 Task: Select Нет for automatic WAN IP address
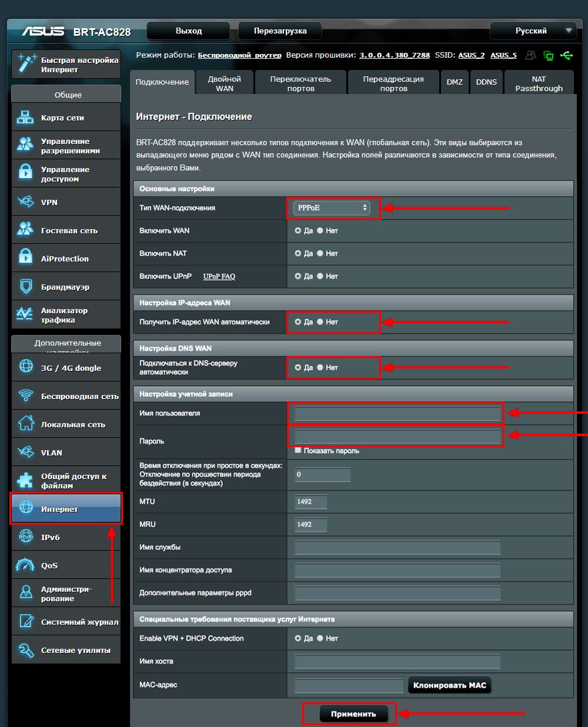[x=320, y=322]
